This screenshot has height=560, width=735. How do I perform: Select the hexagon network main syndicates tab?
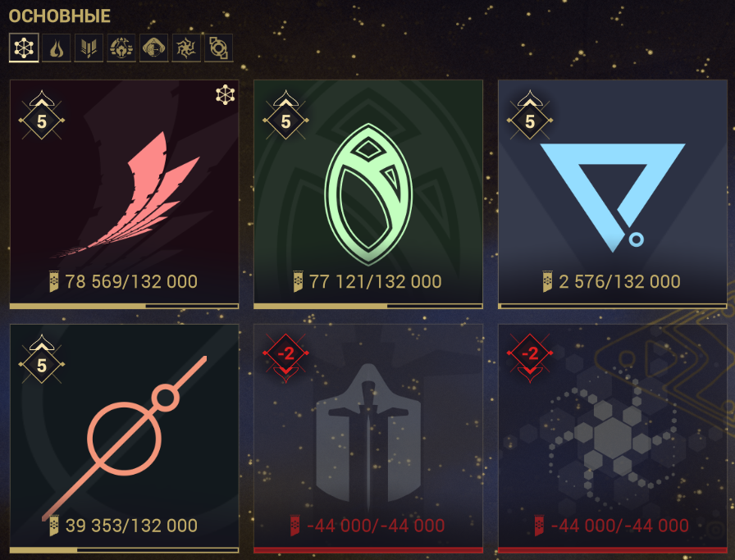click(24, 48)
